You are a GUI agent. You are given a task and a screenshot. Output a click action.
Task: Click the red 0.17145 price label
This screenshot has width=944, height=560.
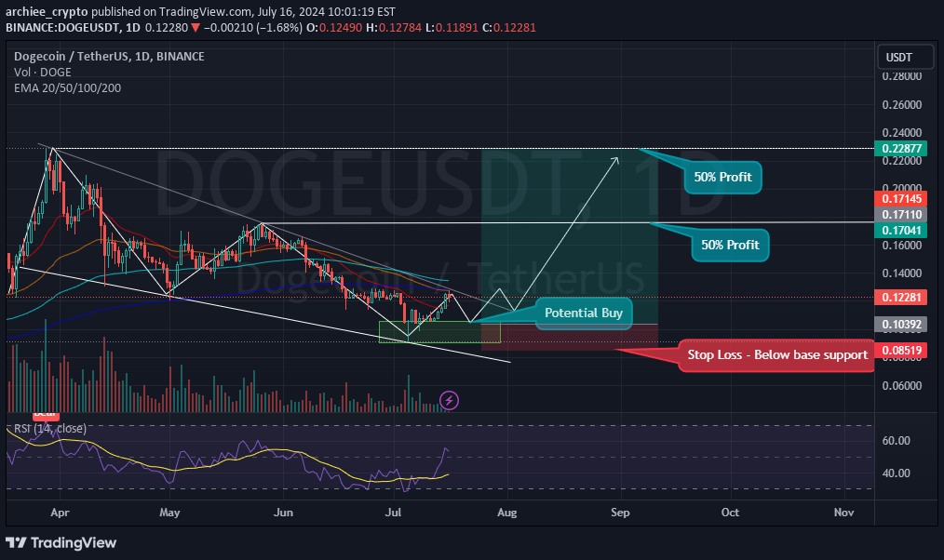coord(900,198)
